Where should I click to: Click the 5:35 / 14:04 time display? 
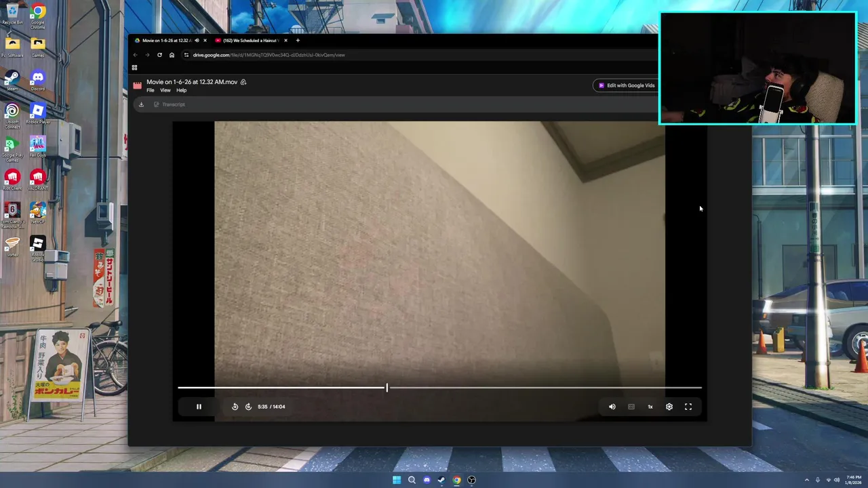point(271,407)
